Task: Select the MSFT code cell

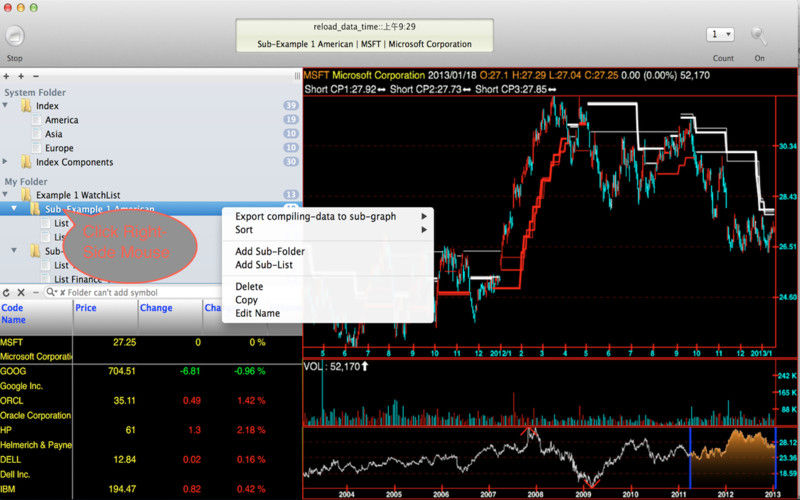Action: (12, 342)
